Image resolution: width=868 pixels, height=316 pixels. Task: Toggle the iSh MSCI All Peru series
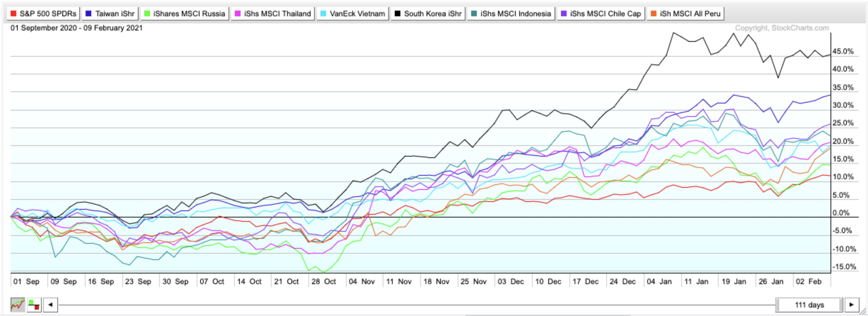(x=685, y=14)
